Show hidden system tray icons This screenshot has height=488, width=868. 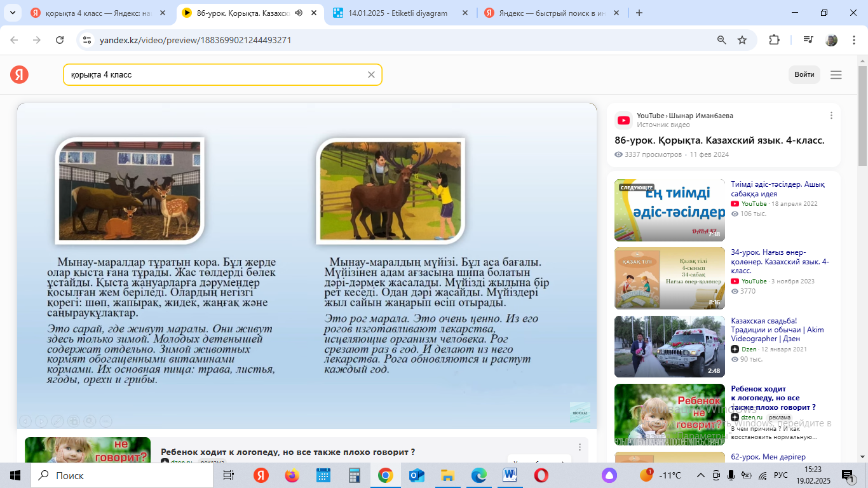point(701,475)
